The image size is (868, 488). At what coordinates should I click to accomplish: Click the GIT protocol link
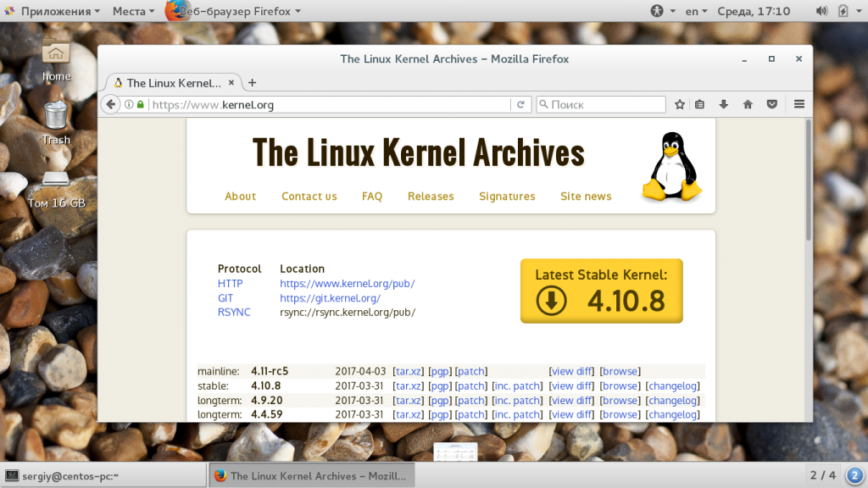pos(225,297)
